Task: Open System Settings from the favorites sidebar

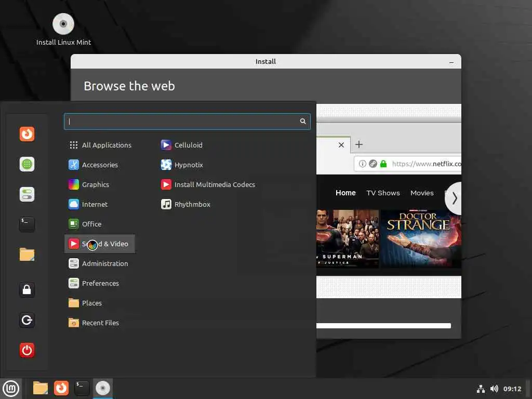Action: (27, 194)
